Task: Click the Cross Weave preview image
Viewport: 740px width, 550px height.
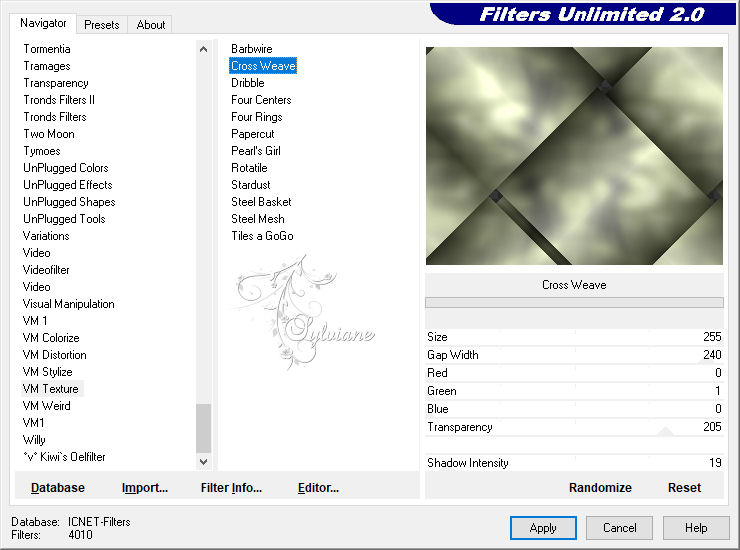Action: click(x=574, y=156)
